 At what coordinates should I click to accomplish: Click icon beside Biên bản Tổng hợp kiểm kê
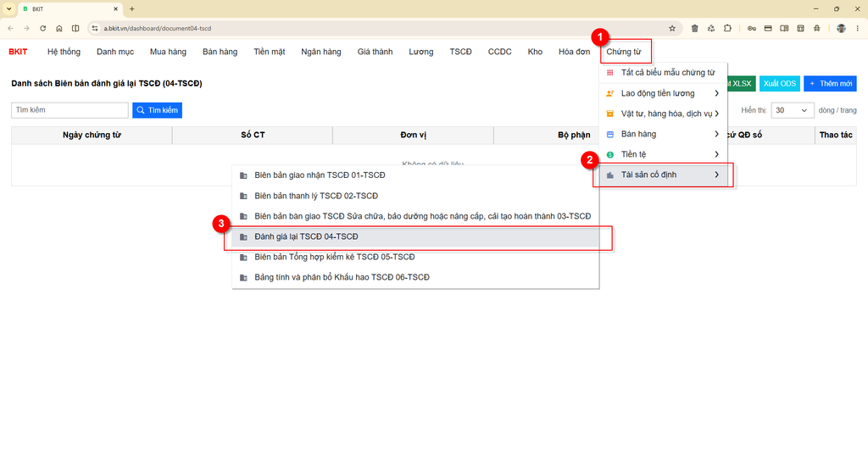pos(243,257)
